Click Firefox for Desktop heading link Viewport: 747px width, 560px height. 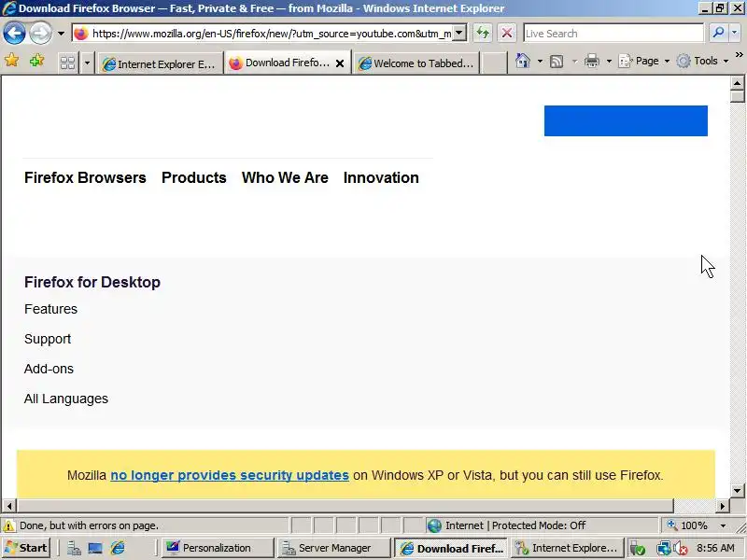[92, 282]
